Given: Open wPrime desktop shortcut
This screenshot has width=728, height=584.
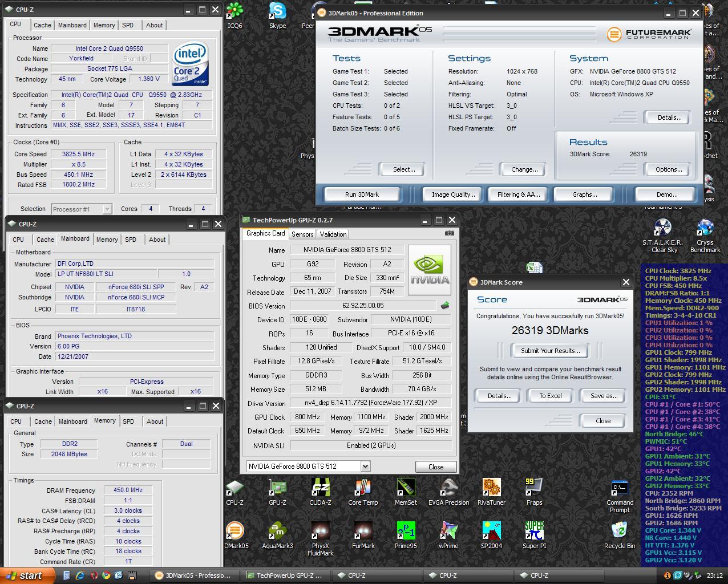Looking at the screenshot, I should coord(448,536).
